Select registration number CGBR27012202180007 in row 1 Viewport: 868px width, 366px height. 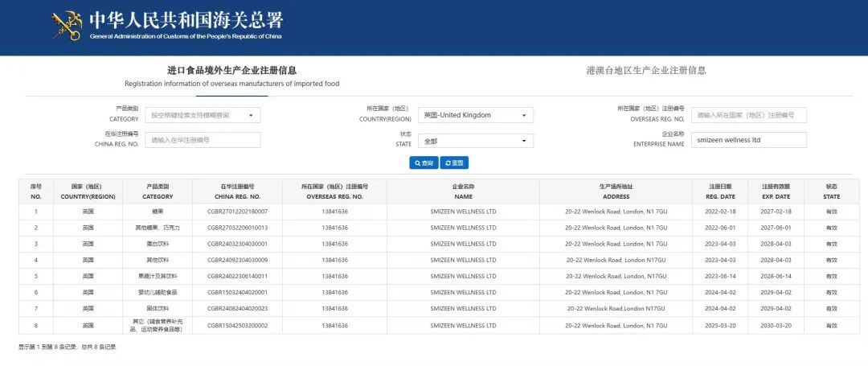(237, 212)
